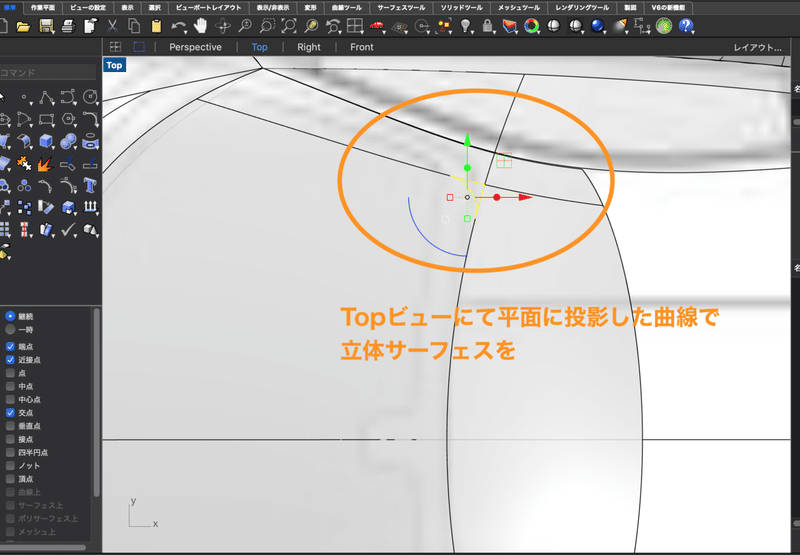Screen dimensions: 800x555
Task: Uncheck the 端点 end snap
Action: [10, 346]
